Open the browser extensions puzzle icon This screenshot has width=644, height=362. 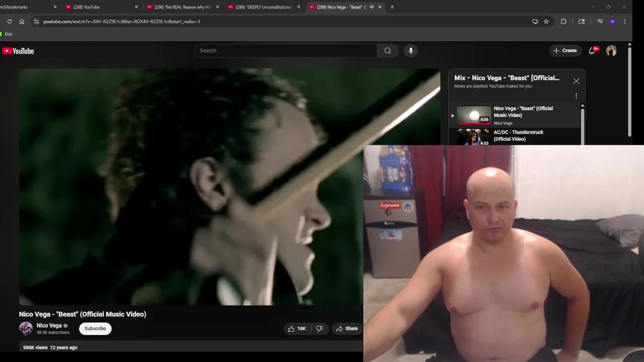[x=563, y=22]
